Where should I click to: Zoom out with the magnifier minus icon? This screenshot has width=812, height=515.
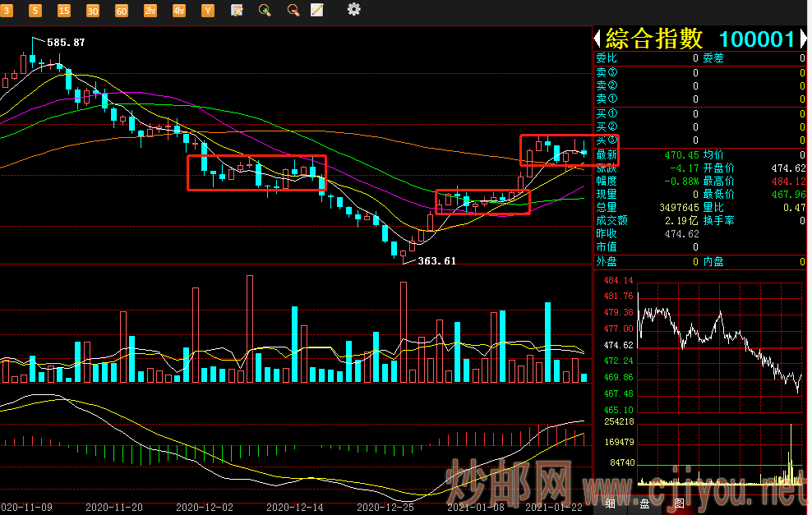pyautogui.click(x=293, y=11)
